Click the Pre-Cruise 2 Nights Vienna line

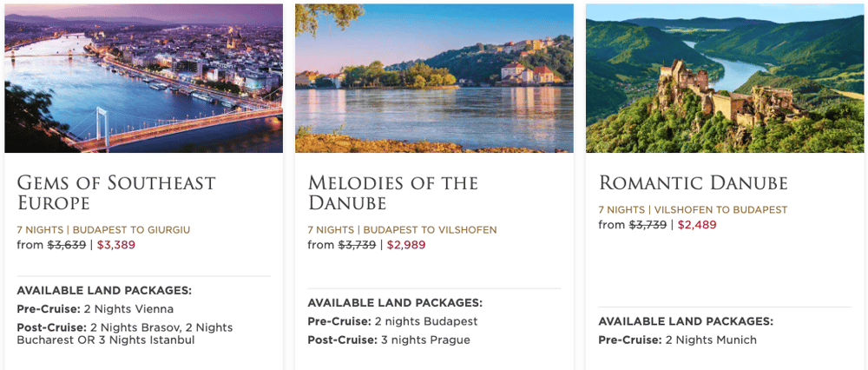coord(95,309)
